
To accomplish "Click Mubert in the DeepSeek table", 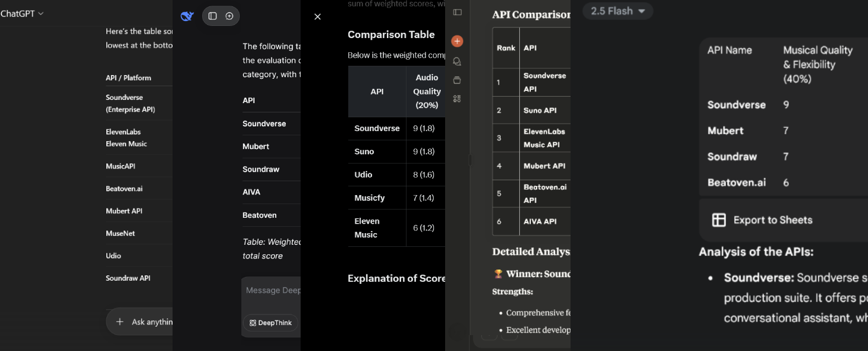I will coord(256,146).
